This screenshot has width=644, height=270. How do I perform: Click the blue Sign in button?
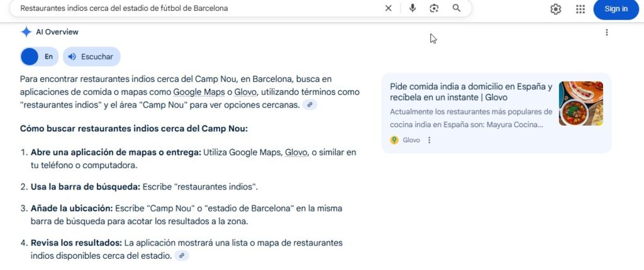pyautogui.click(x=616, y=9)
